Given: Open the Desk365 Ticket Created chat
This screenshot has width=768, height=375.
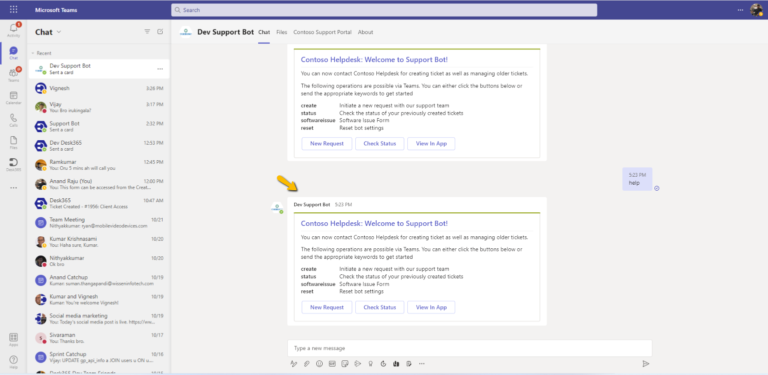Looking at the screenshot, I should pos(99,203).
